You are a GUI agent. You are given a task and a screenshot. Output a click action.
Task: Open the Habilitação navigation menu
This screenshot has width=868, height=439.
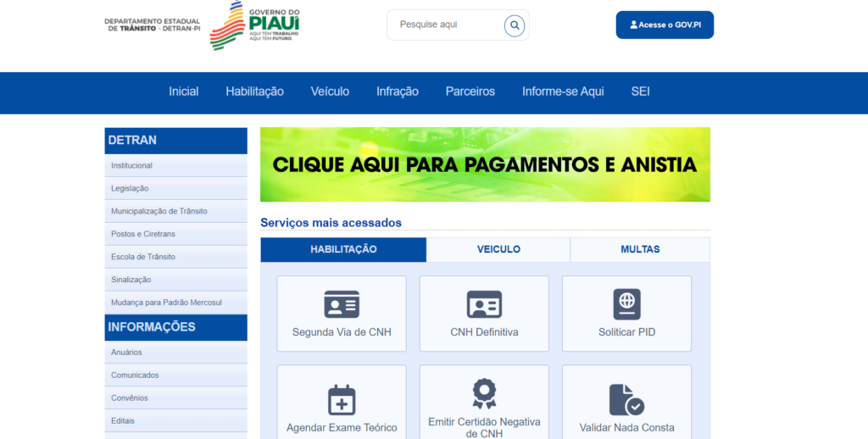254,92
